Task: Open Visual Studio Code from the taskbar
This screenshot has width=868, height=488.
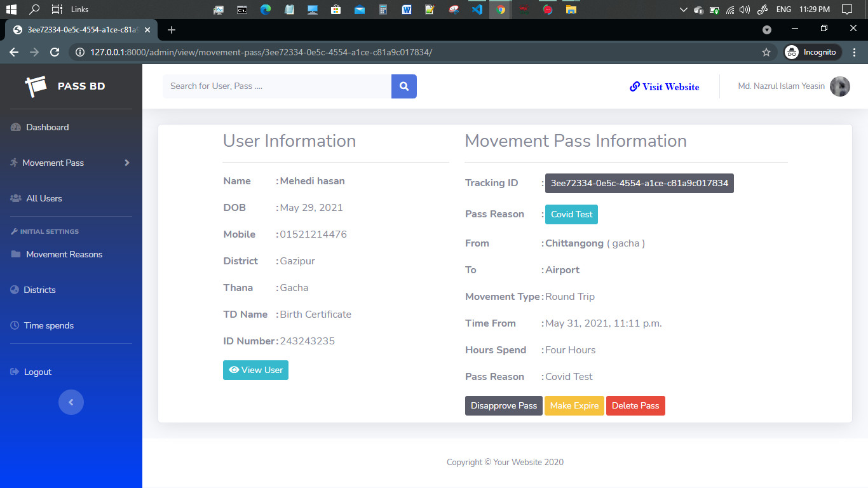Action: [x=477, y=10]
